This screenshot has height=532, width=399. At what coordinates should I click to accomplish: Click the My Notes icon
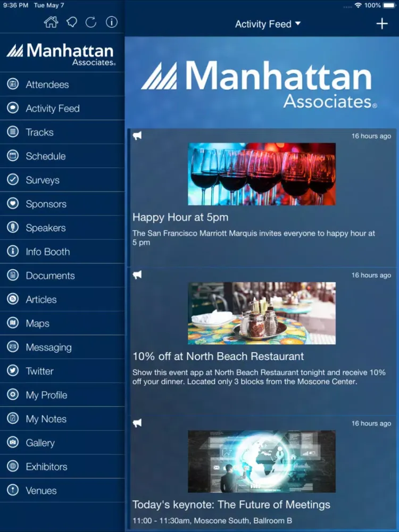(x=13, y=418)
